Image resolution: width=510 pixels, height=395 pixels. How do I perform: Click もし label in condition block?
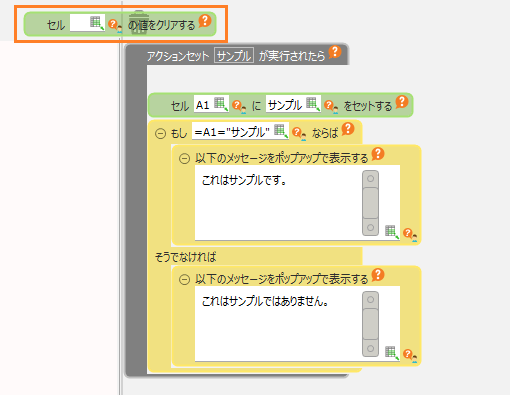click(179, 133)
